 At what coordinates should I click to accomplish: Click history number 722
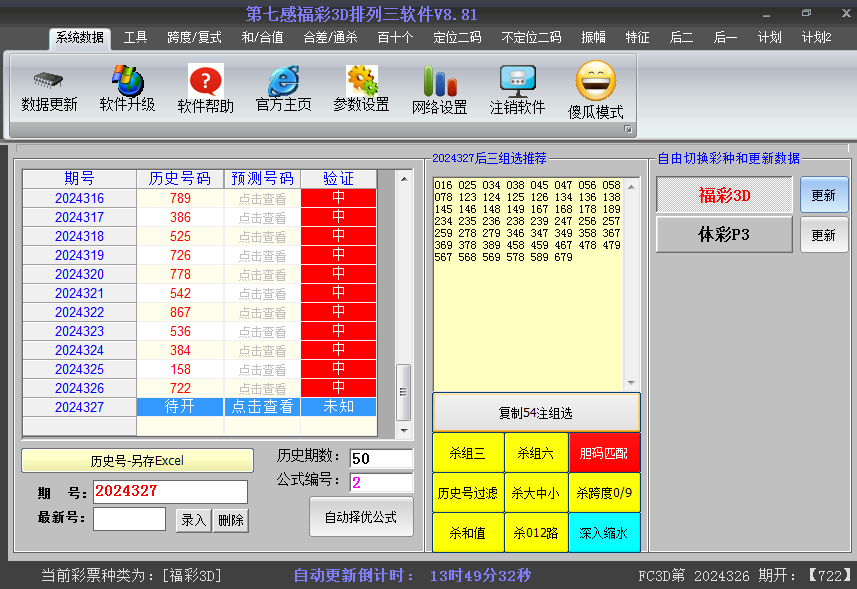point(180,388)
